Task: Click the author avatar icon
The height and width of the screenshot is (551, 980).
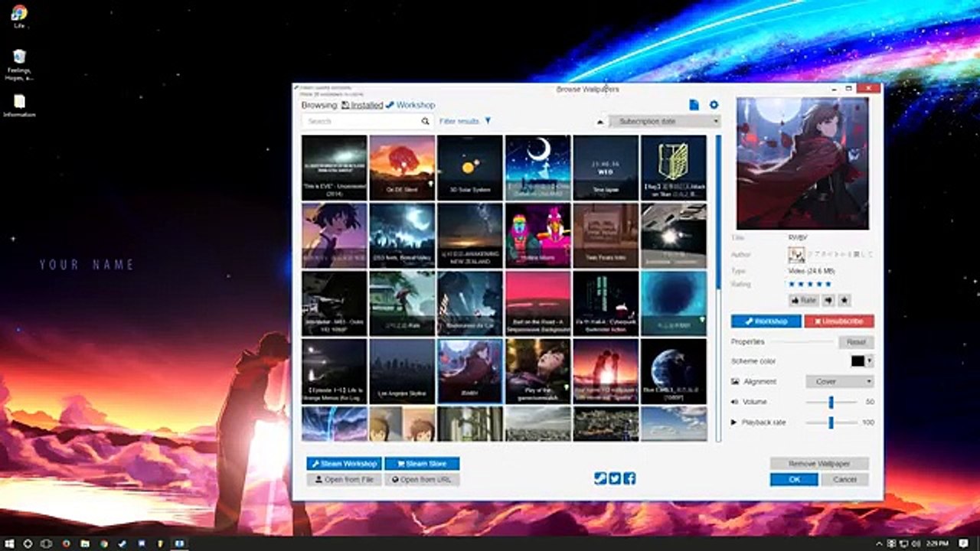Action: click(796, 255)
